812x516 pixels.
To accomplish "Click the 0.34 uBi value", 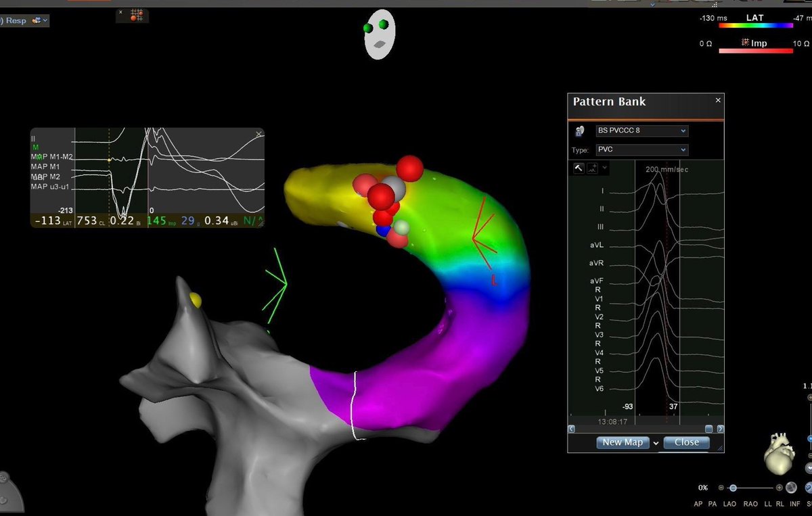I will pos(217,220).
